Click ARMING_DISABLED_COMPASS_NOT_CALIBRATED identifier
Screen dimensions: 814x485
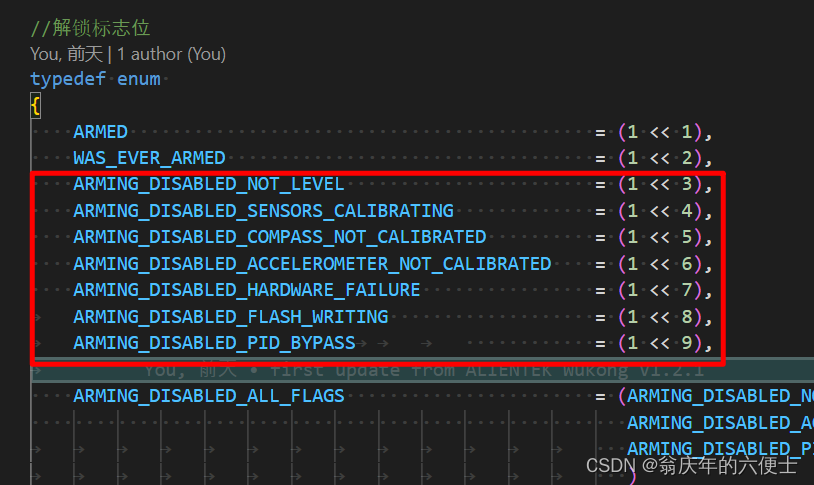tap(280, 237)
